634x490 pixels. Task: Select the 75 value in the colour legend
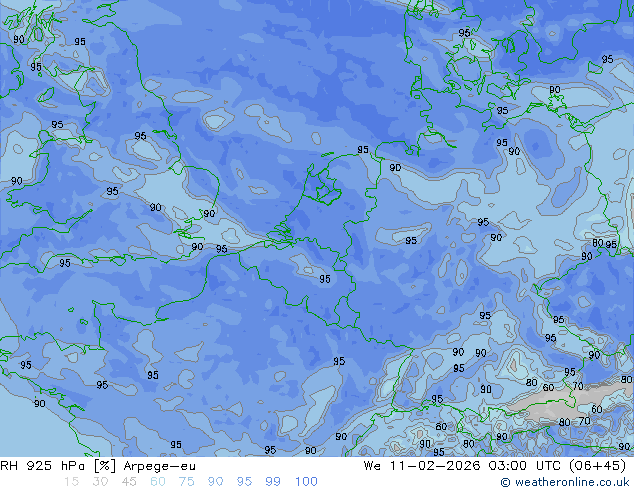(x=186, y=482)
